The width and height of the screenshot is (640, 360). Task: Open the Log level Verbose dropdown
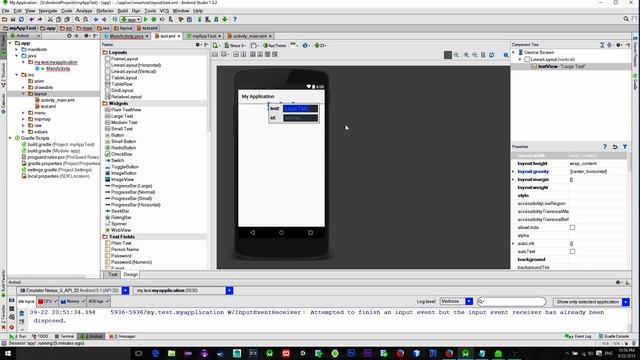(469, 301)
